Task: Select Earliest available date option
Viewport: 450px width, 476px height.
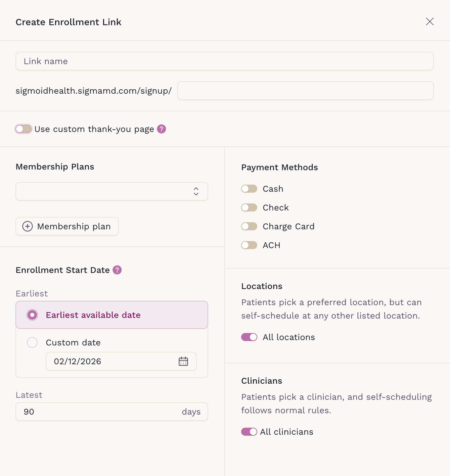Action: (32, 315)
